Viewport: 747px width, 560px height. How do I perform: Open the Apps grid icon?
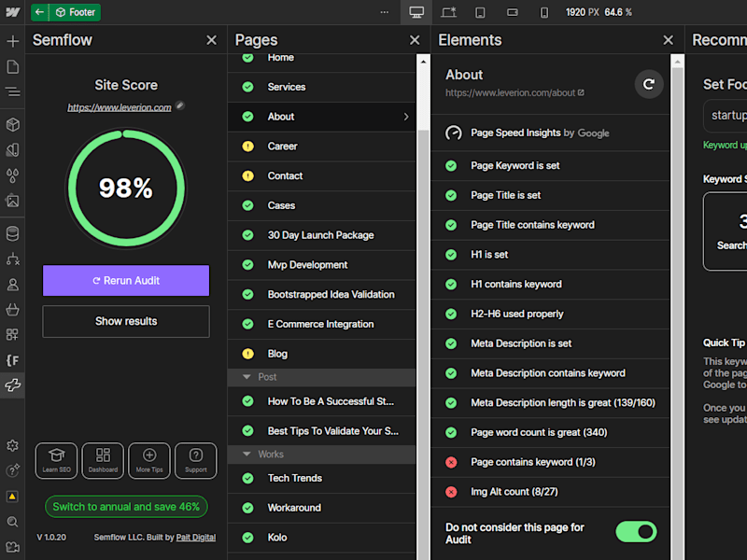coord(13,335)
